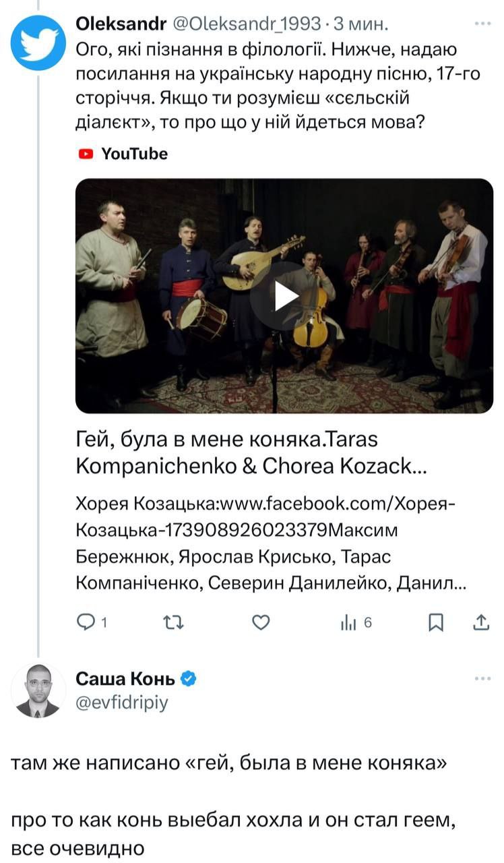504x863 pixels.
Task: Open the @evfidripiy handle link
Action: point(122,703)
